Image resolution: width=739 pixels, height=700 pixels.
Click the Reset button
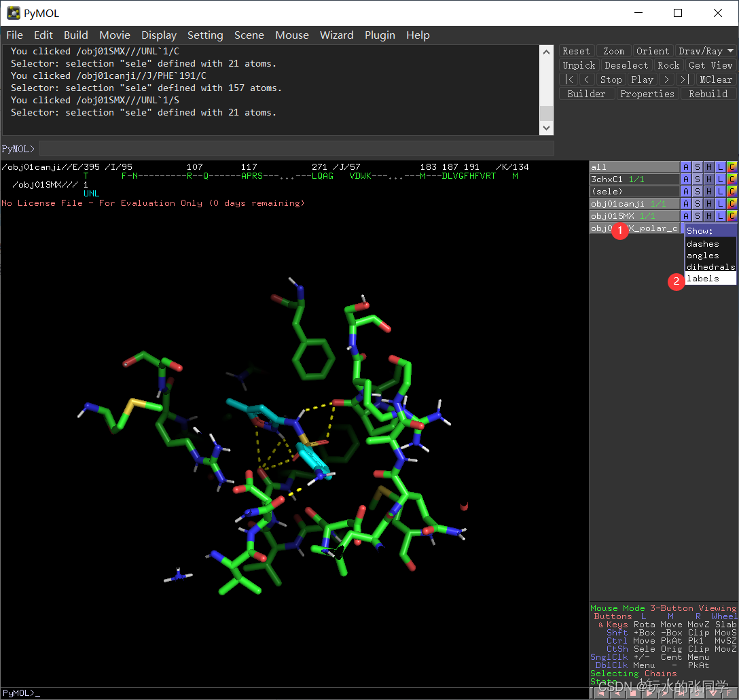click(576, 51)
